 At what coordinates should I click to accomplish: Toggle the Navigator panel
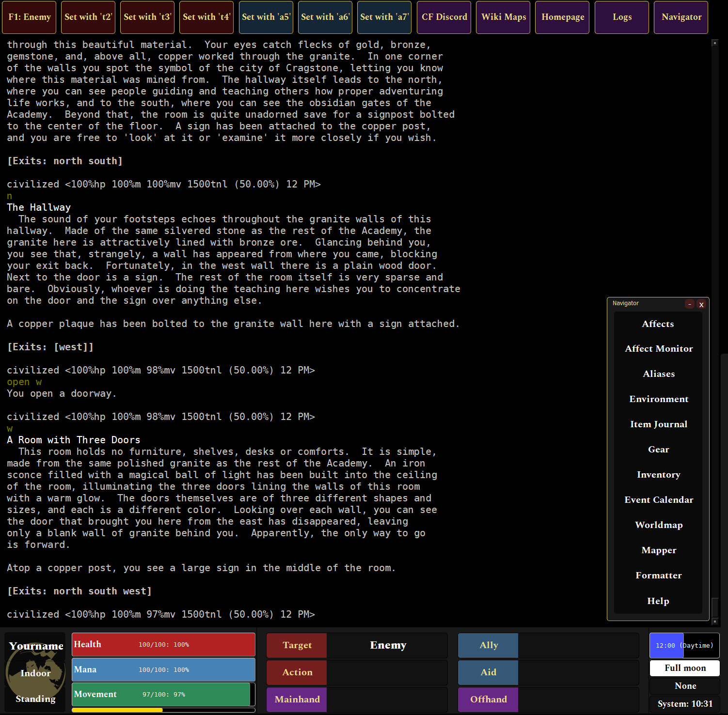coord(681,17)
